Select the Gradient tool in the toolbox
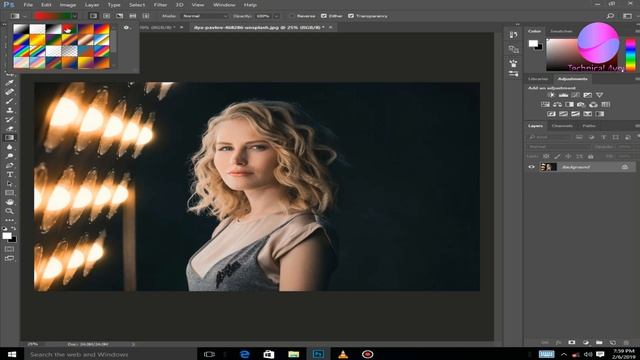This screenshot has height=360, width=640. tap(9, 138)
